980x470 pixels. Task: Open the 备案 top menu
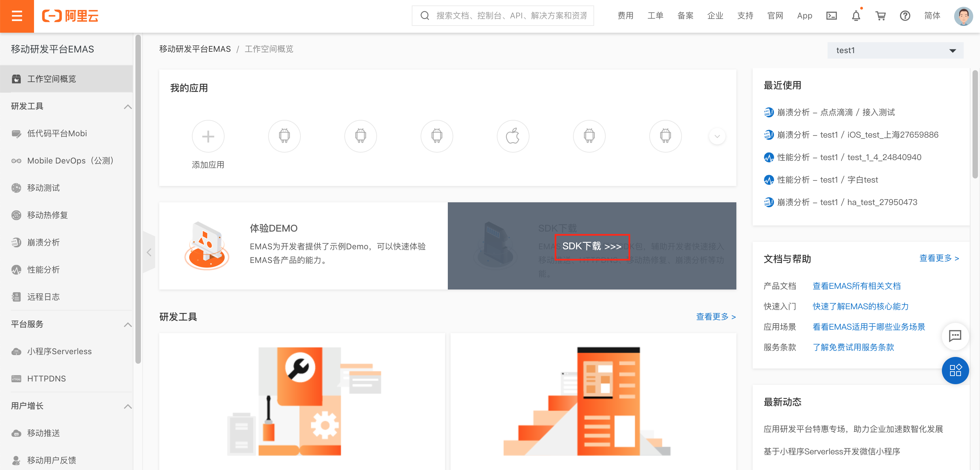pos(685,16)
